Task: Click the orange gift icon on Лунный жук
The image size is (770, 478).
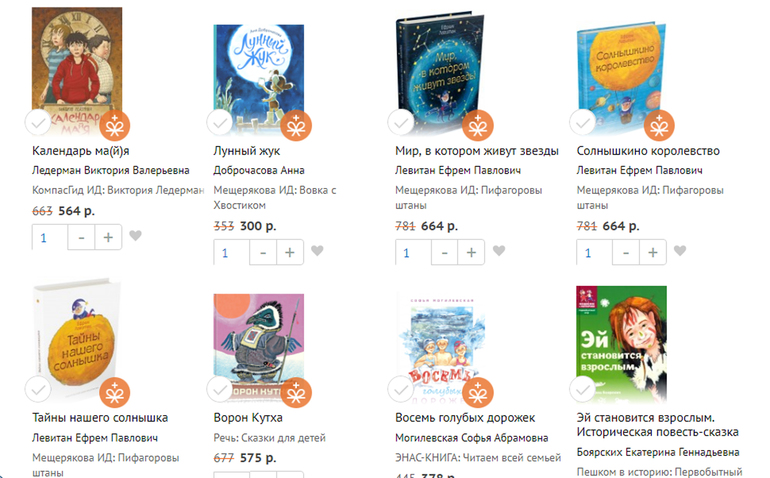Action: (296, 126)
